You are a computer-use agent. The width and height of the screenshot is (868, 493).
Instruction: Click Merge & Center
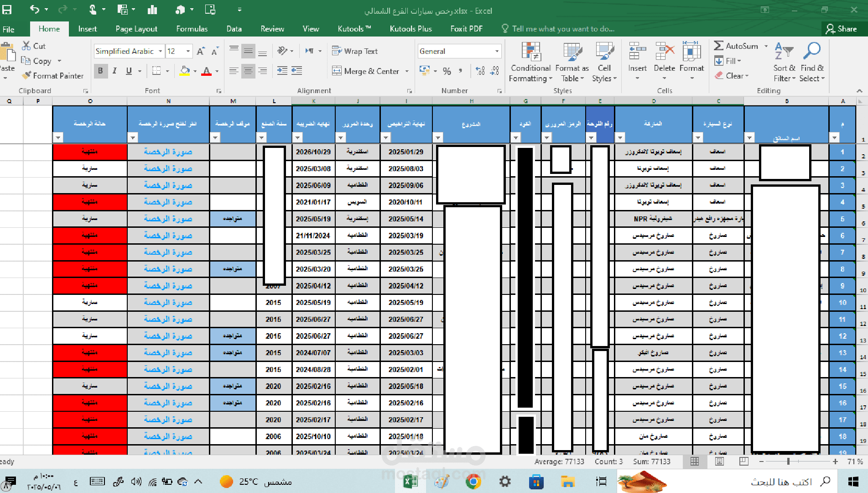click(x=366, y=71)
